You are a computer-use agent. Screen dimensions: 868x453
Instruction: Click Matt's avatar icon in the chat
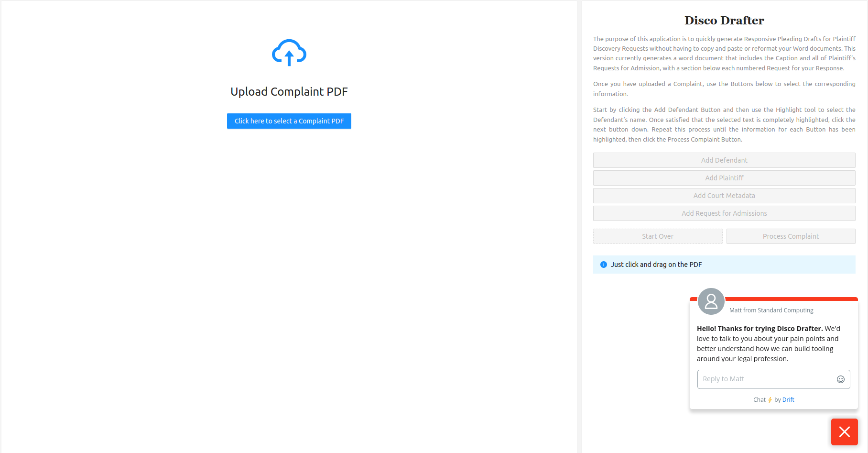(x=711, y=301)
